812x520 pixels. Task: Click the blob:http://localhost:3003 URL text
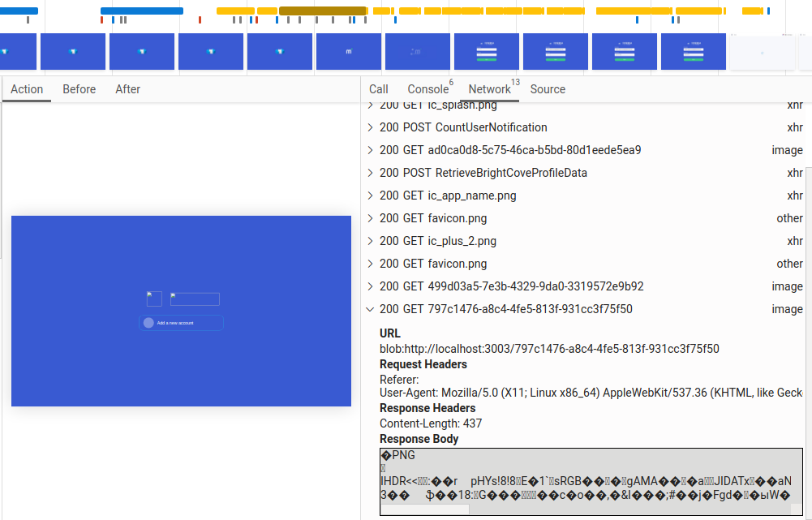click(x=549, y=349)
